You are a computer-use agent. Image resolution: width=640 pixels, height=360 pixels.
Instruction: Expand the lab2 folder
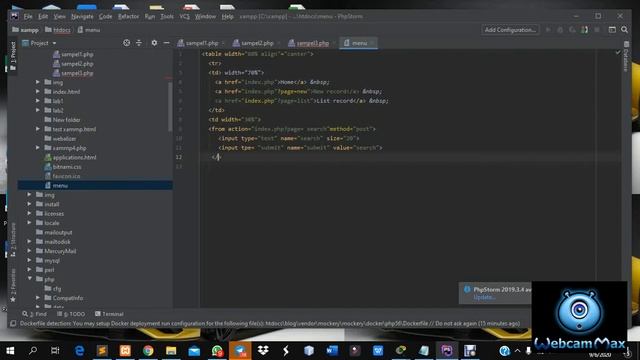(x=38, y=110)
